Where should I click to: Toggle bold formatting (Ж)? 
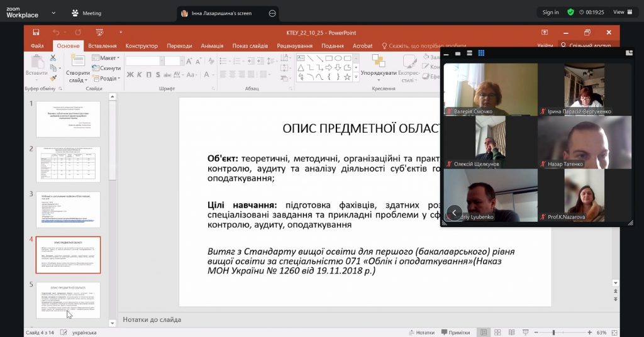pyautogui.click(x=130, y=75)
